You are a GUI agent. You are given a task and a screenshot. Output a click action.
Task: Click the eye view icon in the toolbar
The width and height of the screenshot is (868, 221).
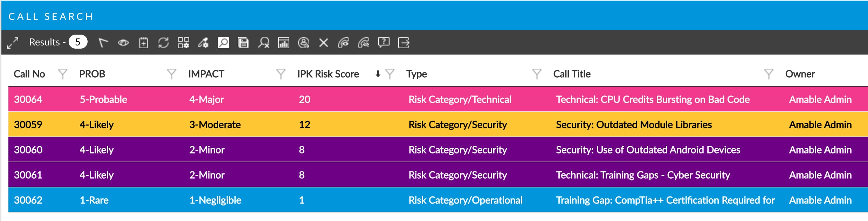(123, 43)
